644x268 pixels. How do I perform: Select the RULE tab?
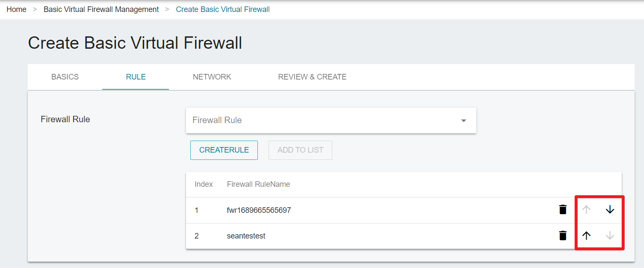(136, 77)
